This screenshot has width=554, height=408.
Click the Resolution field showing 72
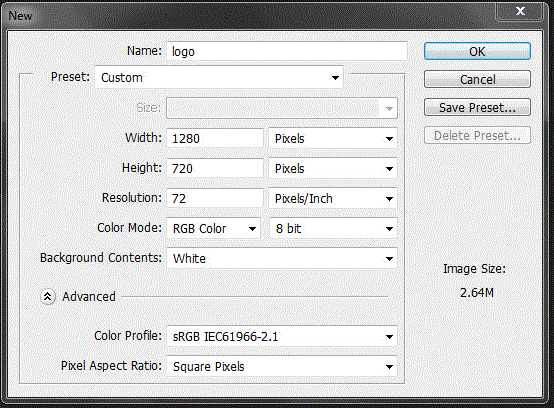click(x=214, y=199)
